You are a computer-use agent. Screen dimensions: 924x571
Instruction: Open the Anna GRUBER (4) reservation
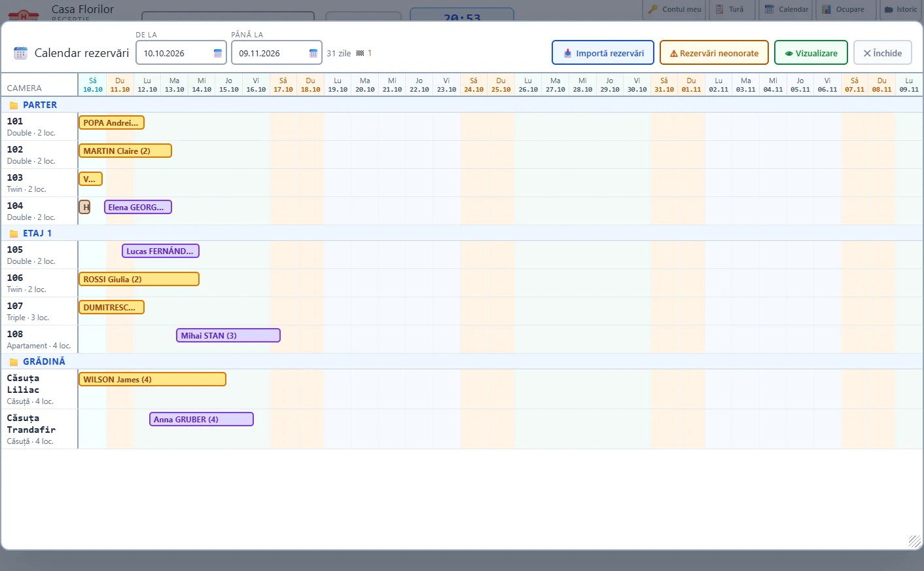pyautogui.click(x=202, y=419)
